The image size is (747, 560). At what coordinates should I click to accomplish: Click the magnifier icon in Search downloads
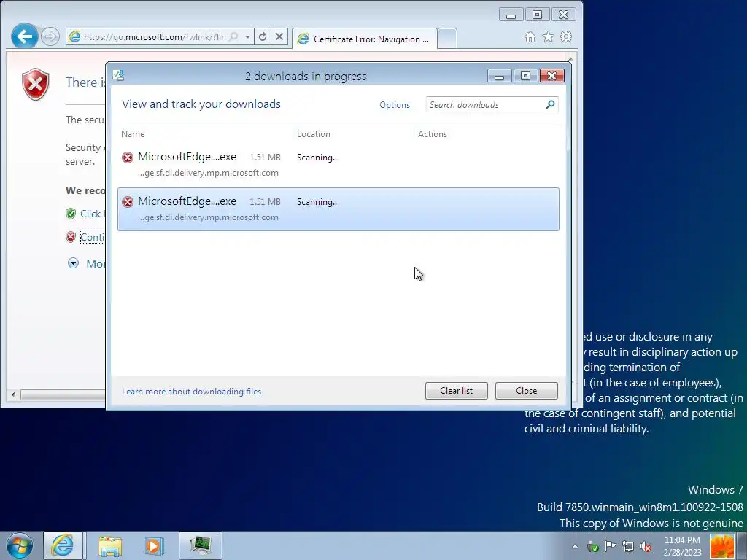pyautogui.click(x=550, y=104)
